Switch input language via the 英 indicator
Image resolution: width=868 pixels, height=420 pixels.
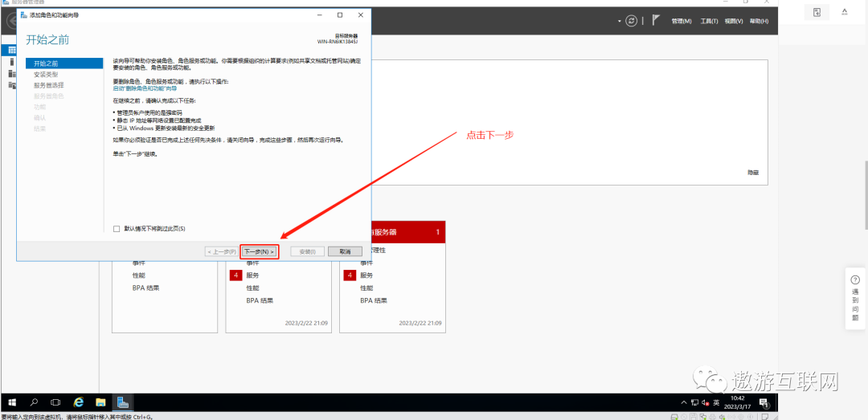716,402
